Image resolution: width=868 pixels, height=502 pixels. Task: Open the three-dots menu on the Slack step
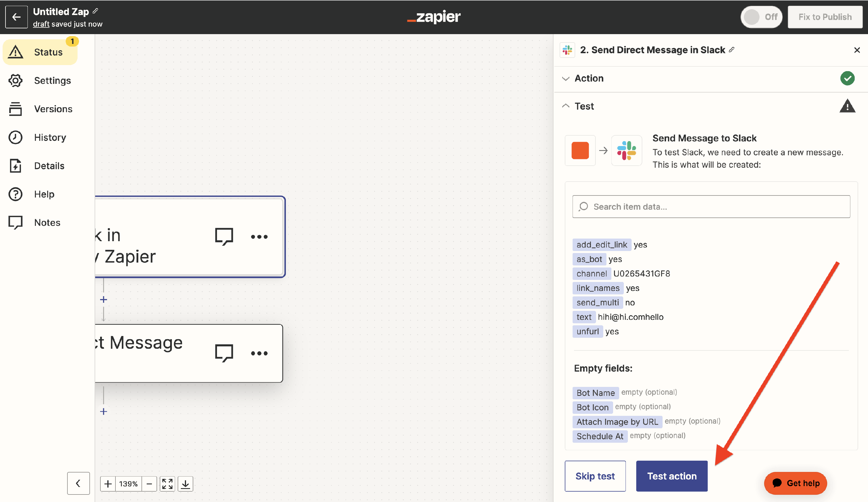point(259,353)
